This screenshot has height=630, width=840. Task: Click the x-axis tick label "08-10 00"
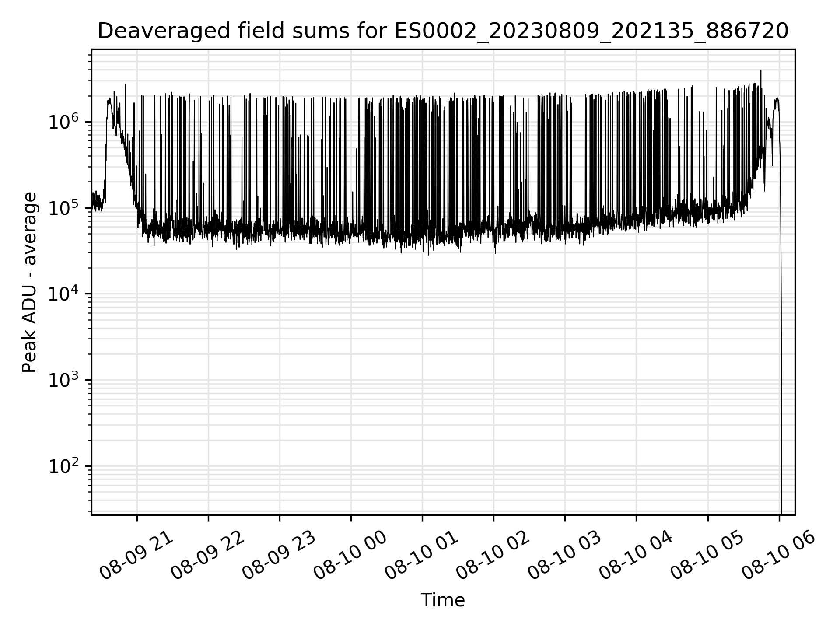click(x=350, y=555)
